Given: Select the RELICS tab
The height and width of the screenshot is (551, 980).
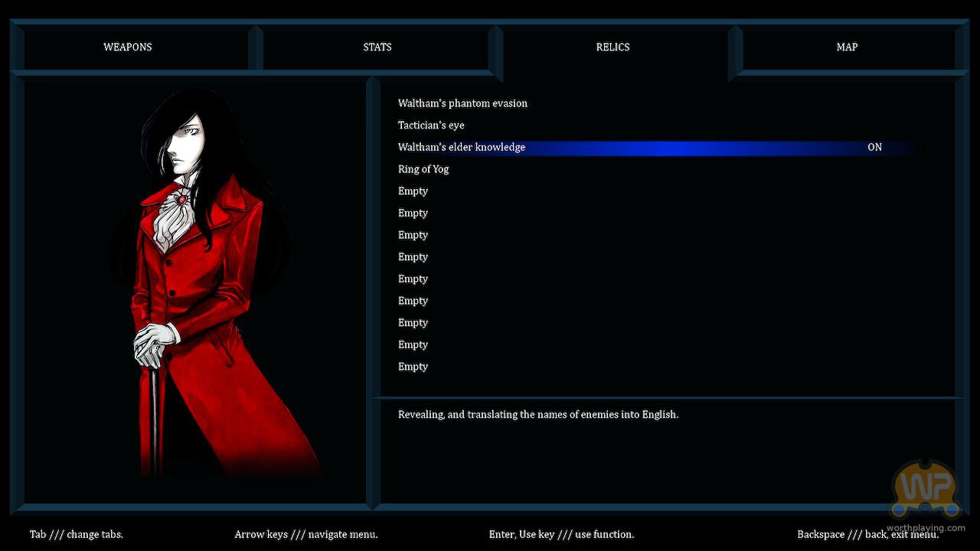Looking at the screenshot, I should coord(612,47).
